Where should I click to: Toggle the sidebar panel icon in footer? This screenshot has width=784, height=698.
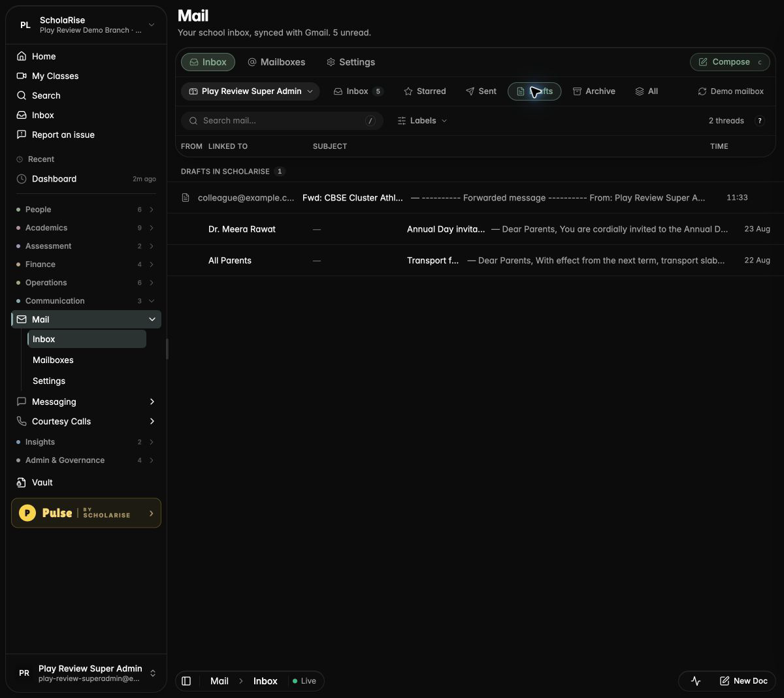click(186, 681)
